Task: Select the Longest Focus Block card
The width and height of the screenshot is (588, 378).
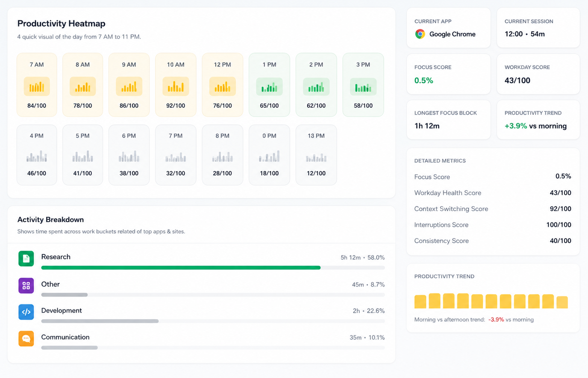Action: [449, 119]
